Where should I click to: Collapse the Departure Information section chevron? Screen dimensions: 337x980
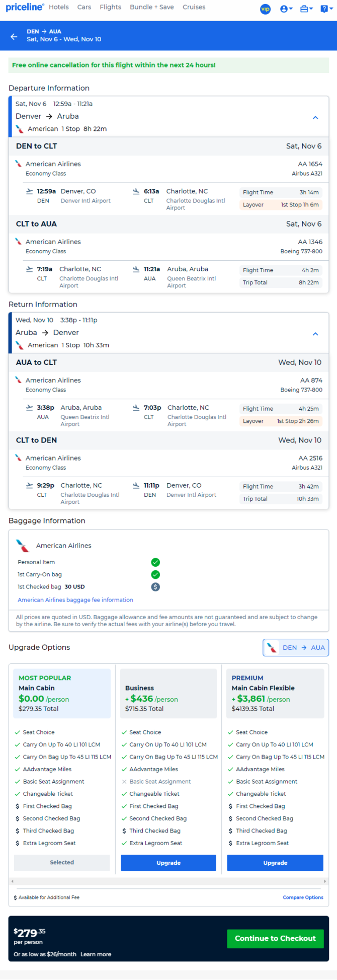click(x=315, y=117)
